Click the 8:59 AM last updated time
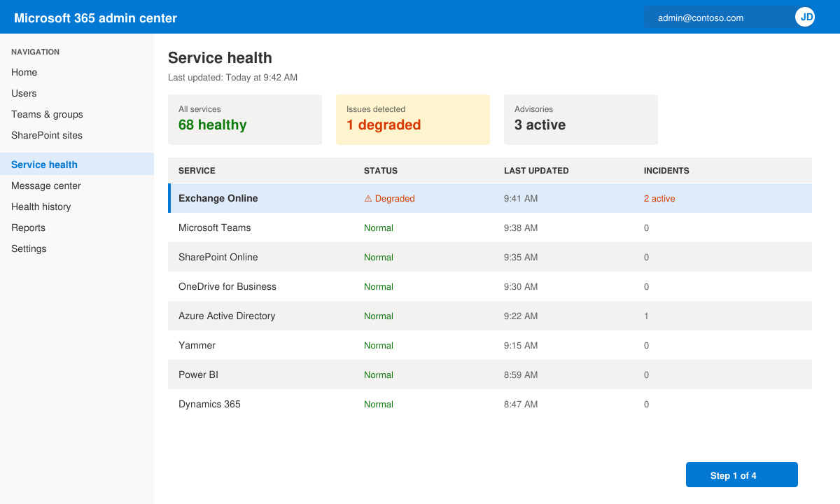Screen dimensions: 840x504 521,375
